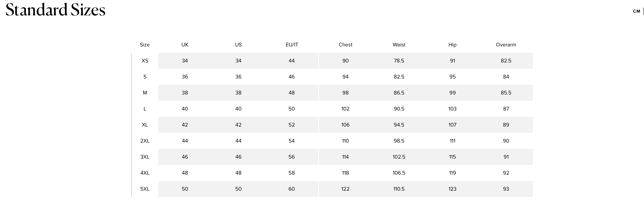The height and width of the screenshot is (204, 644).
Task: Switch measurement units to CM
Action: pos(636,11)
